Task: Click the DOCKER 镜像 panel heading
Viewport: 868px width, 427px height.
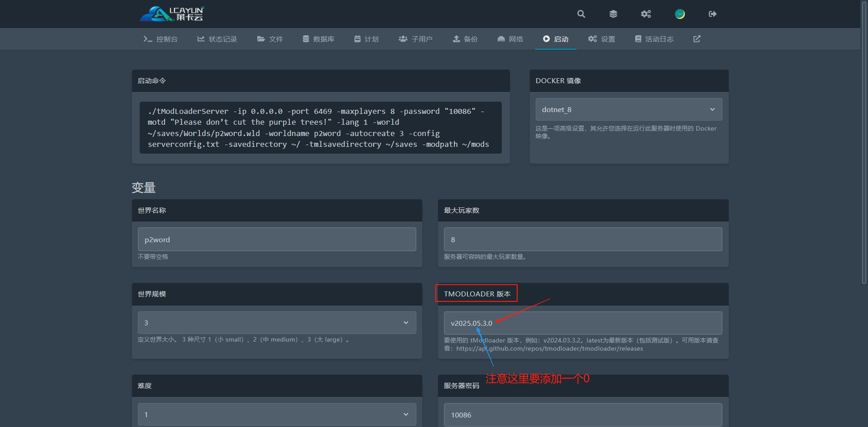Action: tap(558, 81)
